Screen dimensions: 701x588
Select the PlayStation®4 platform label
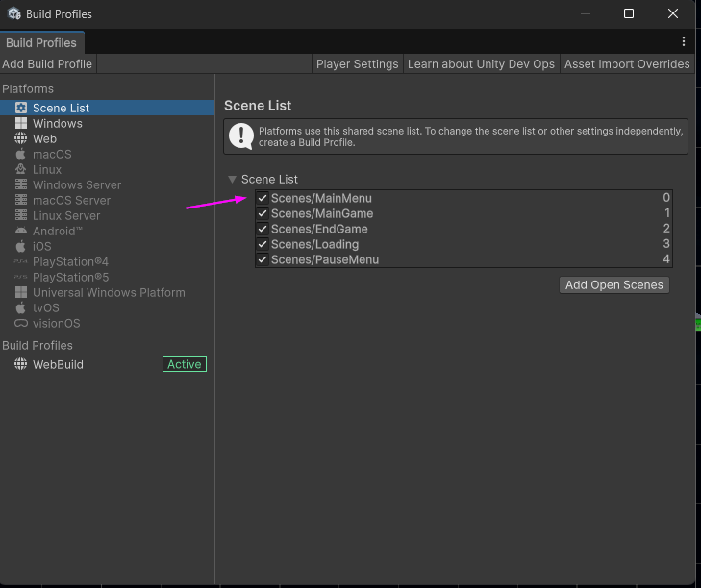[x=70, y=261]
